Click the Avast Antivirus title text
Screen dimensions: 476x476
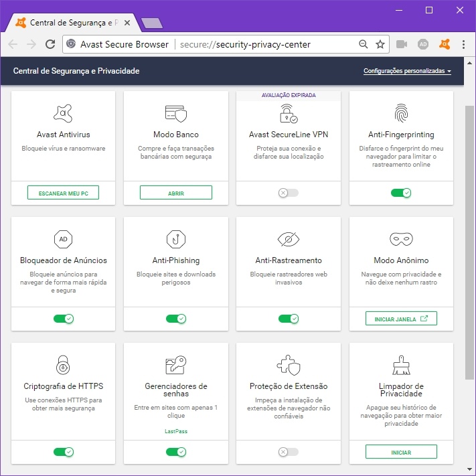63,135
